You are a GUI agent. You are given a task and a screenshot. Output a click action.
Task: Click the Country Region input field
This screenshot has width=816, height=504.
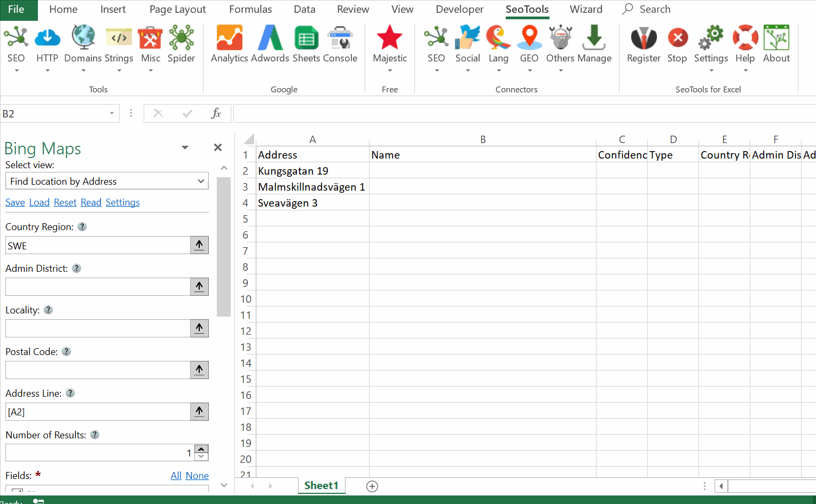tap(98, 245)
